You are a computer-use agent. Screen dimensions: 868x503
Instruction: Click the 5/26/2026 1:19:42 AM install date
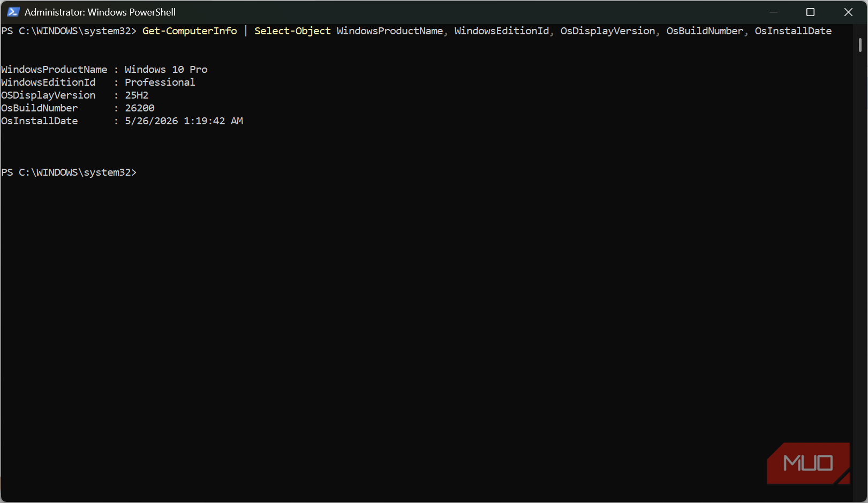184,121
